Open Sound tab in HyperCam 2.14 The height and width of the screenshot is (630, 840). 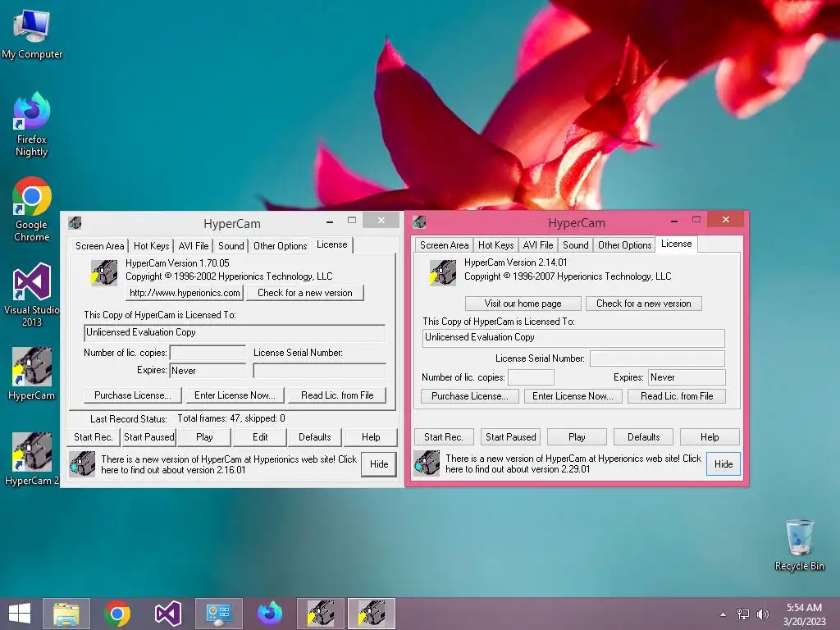(x=575, y=244)
